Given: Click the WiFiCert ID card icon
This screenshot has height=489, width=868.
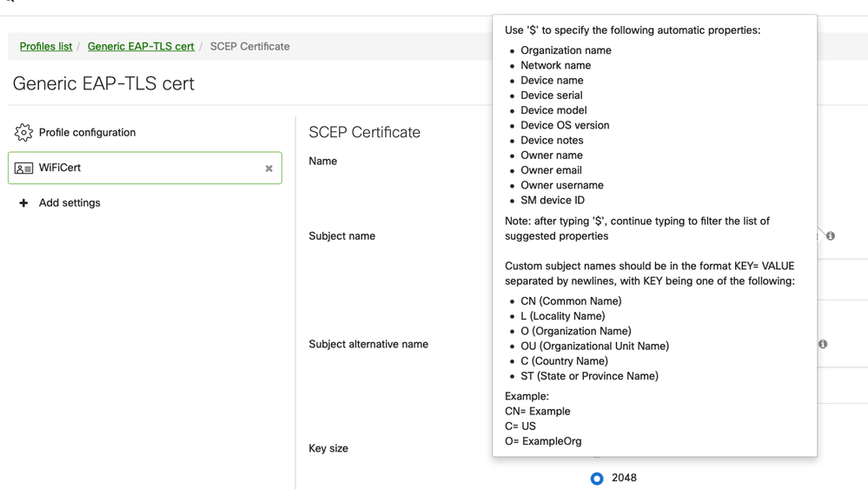Looking at the screenshot, I should (23, 169).
